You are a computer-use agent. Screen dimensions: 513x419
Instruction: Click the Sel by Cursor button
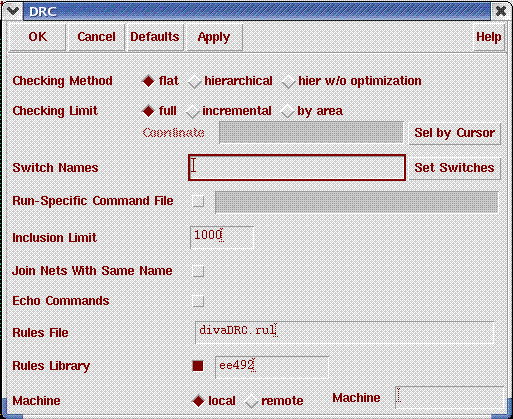[454, 133]
